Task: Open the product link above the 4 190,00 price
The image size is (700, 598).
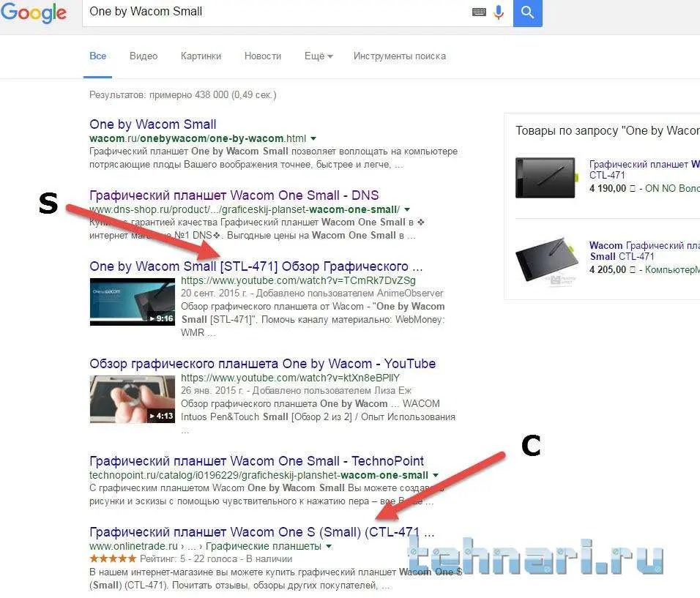Action: coord(644,170)
